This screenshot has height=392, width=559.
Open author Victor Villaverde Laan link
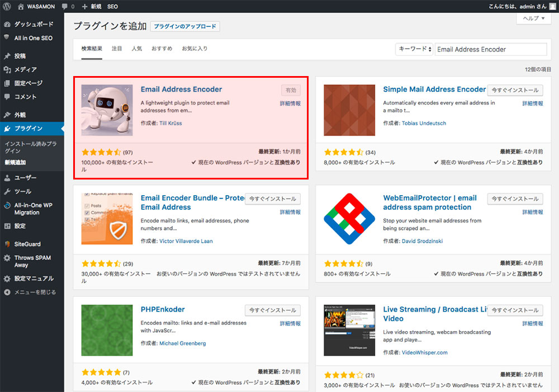pyautogui.click(x=186, y=241)
